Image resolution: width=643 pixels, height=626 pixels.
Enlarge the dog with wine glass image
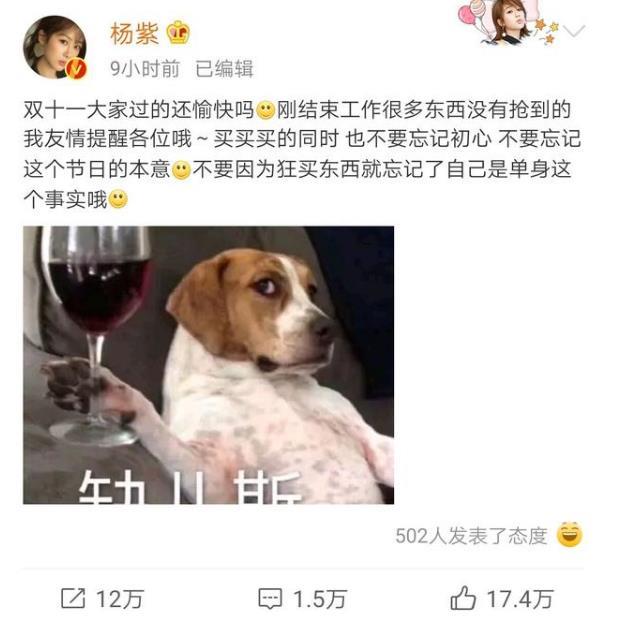pos(208,365)
